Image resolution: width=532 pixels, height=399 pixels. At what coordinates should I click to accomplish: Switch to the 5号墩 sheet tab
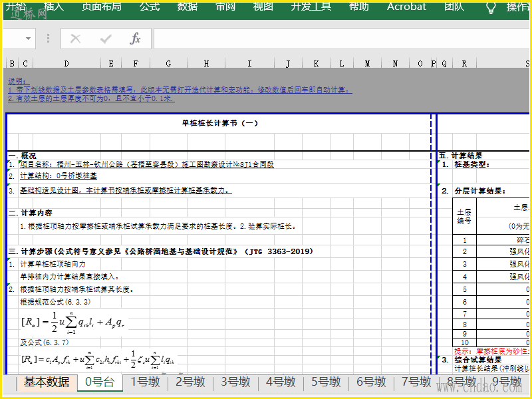tap(326, 382)
